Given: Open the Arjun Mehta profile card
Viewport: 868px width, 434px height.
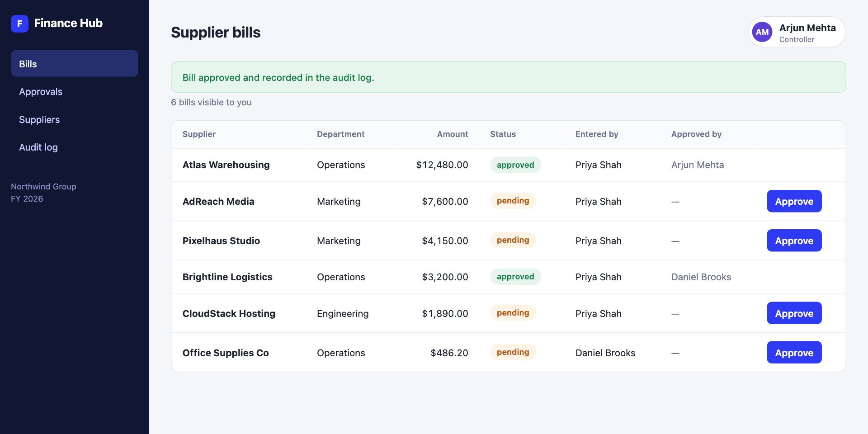Looking at the screenshot, I should coord(797,32).
